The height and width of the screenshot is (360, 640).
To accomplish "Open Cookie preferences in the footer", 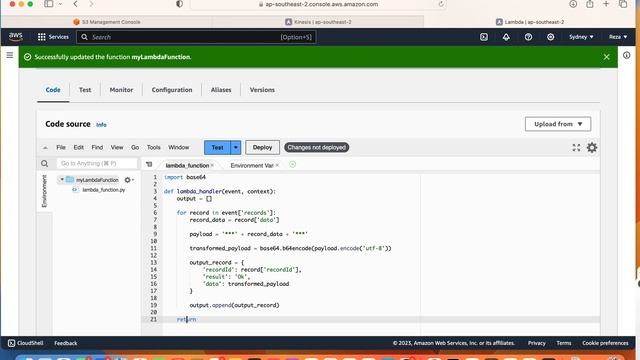I will (x=605, y=343).
